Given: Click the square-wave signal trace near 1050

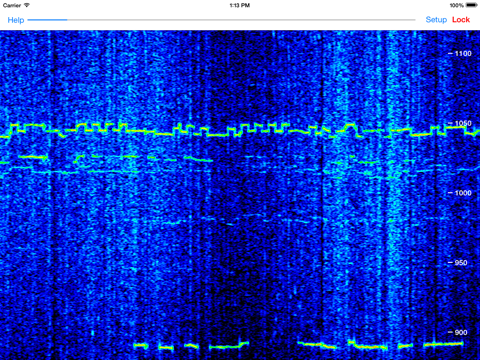Looking at the screenshot, I should 240,130.
